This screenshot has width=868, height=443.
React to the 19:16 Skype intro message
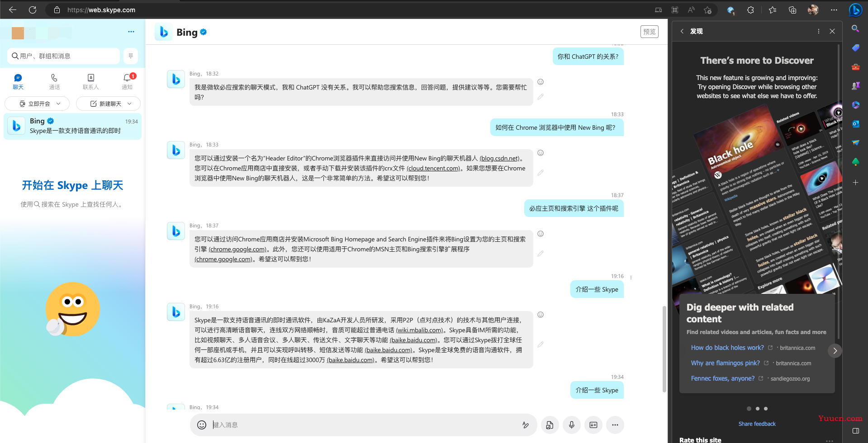coord(541,315)
